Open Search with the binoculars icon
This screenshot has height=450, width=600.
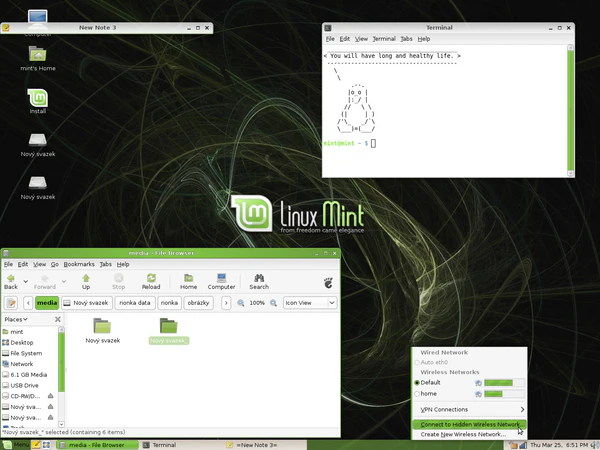259,280
